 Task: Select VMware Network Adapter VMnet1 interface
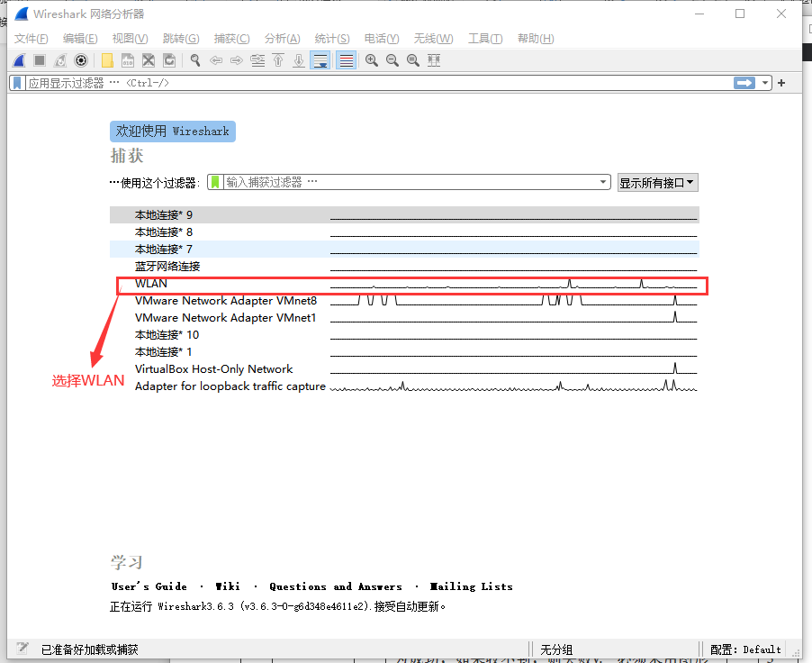click(x=404, y=318)
